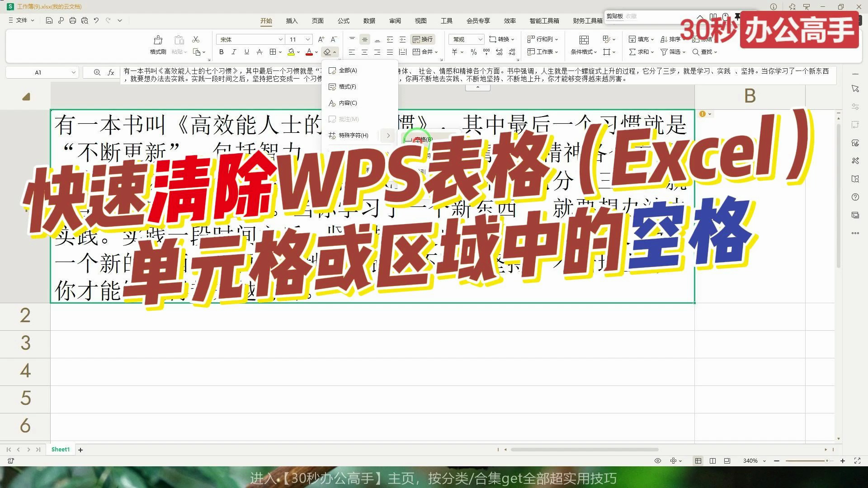Open fill color dropdown arrow
Image resolution: width=868 pixels, height=488 pixels.
(298, 52)
